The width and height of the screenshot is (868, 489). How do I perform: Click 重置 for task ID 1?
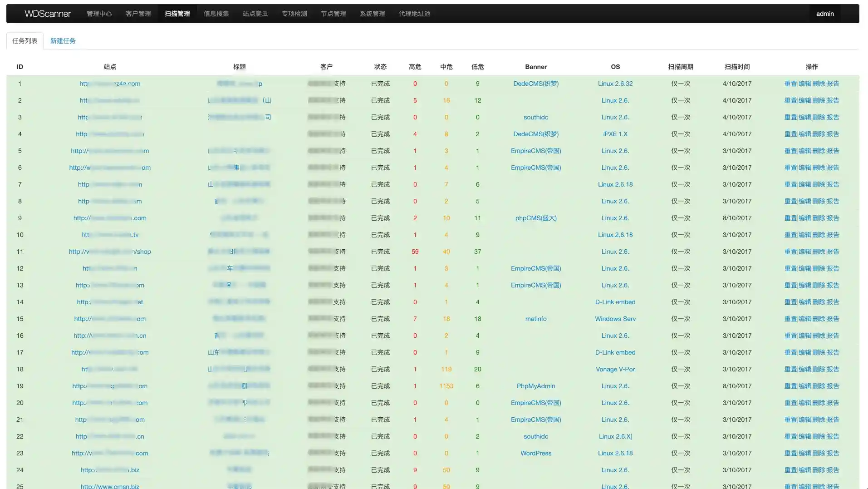point(790,84)
